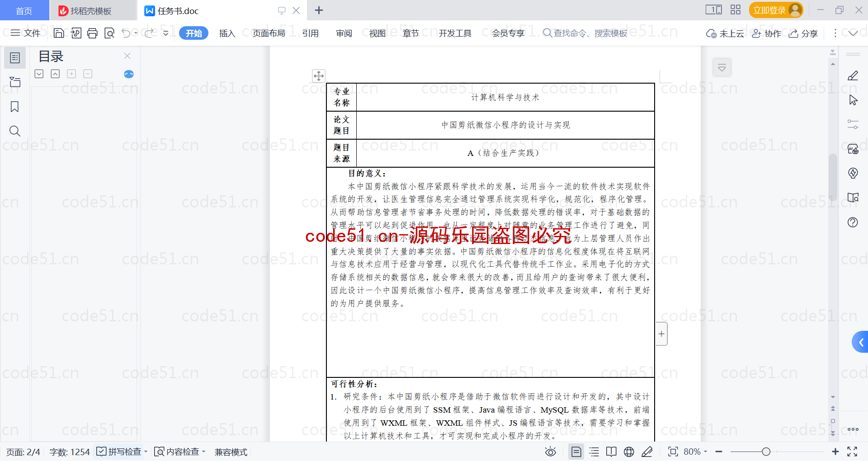Viewport: 868px width, 461px height.
Task: Open the 审阅 tab
Action: [344, 33]
